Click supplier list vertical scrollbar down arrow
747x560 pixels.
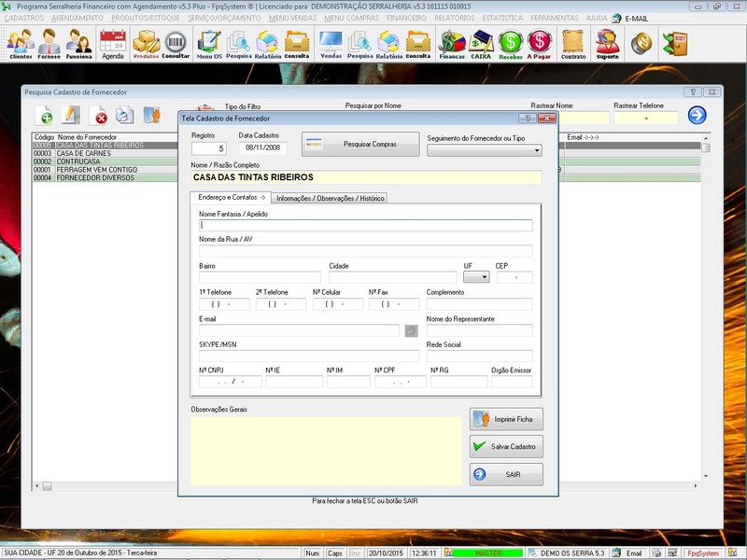(x=706, y=476)
